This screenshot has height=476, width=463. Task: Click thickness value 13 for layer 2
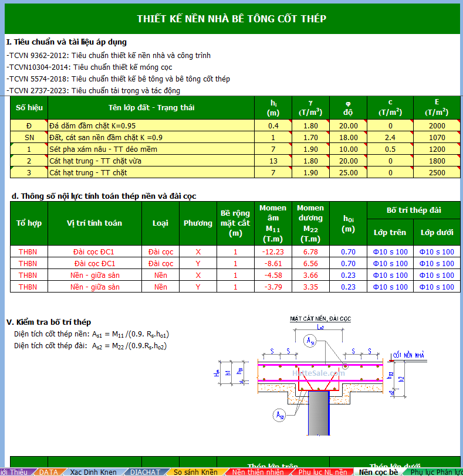(x=273, y=161)
